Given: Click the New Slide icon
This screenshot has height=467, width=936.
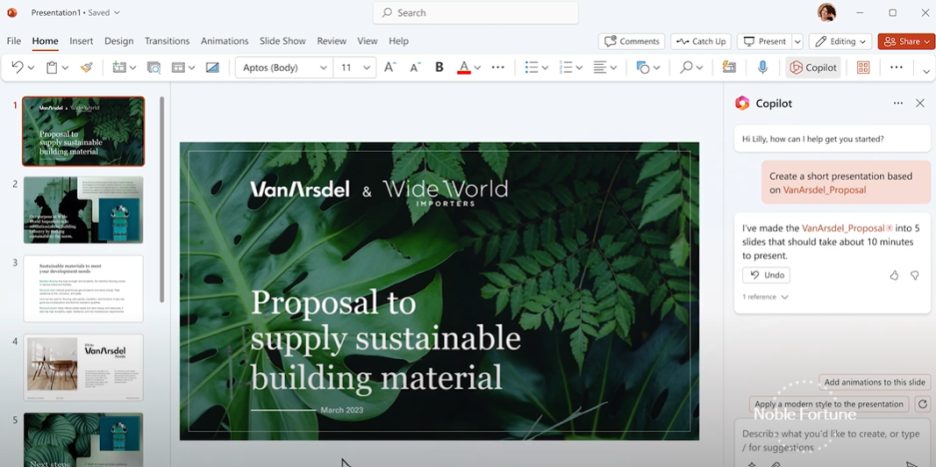Looking at the screenshot, I should pyautogui.click(x=119, y=67).
